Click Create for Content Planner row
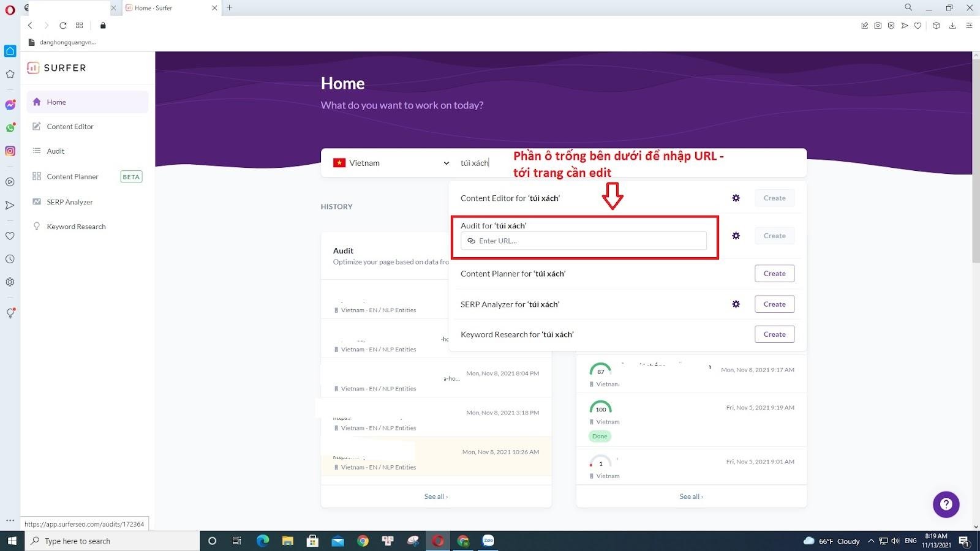The height and width of the screenshot is (551, 980). click(774, 274)
